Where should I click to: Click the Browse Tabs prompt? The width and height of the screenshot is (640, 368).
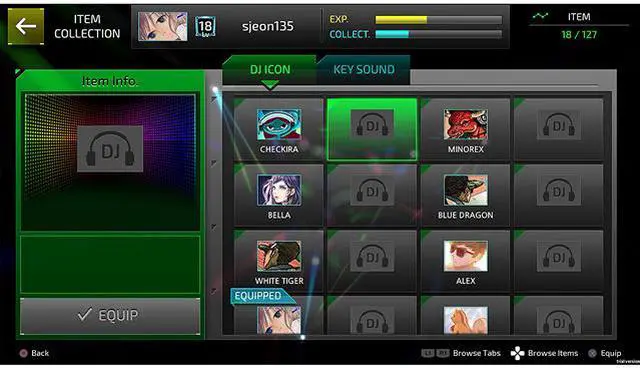click(461, 353)
